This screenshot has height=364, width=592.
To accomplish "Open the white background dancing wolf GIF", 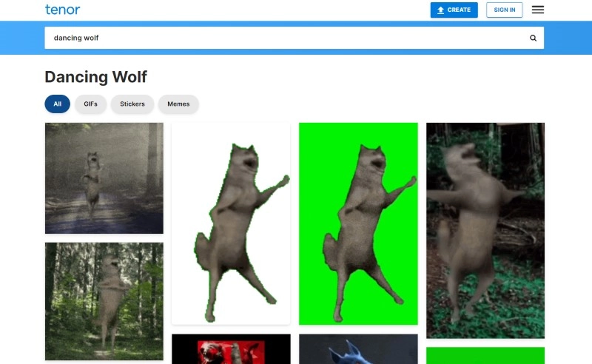I will 231,223.
